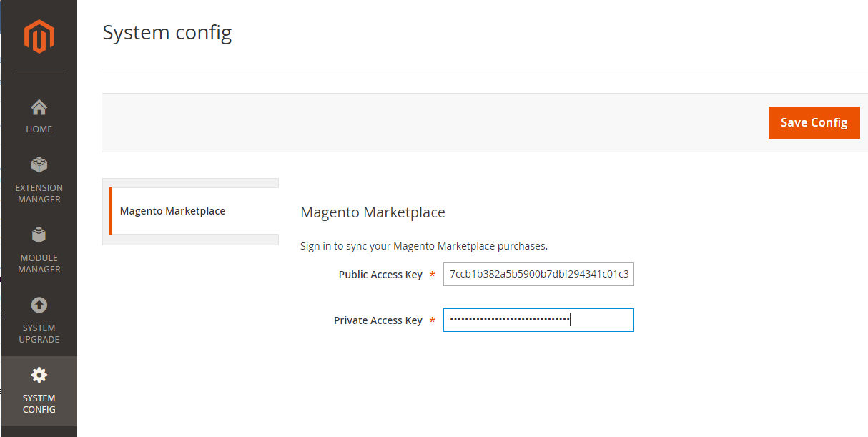Click the Magento logo icon
868x437 pixels.
(x=39, y=36)
